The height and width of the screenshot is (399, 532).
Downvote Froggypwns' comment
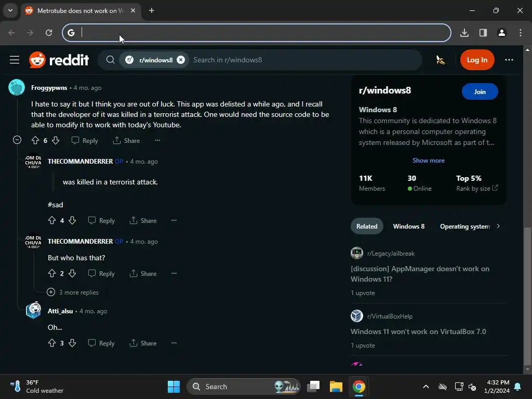[56, 140]
